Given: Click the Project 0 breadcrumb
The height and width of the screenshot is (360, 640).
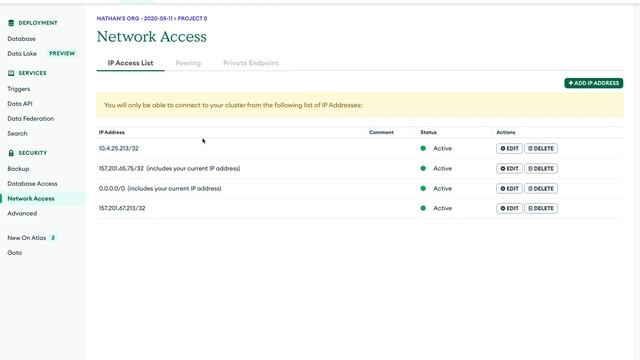Looking at the screenshot, I should click(x=192, y=18).
